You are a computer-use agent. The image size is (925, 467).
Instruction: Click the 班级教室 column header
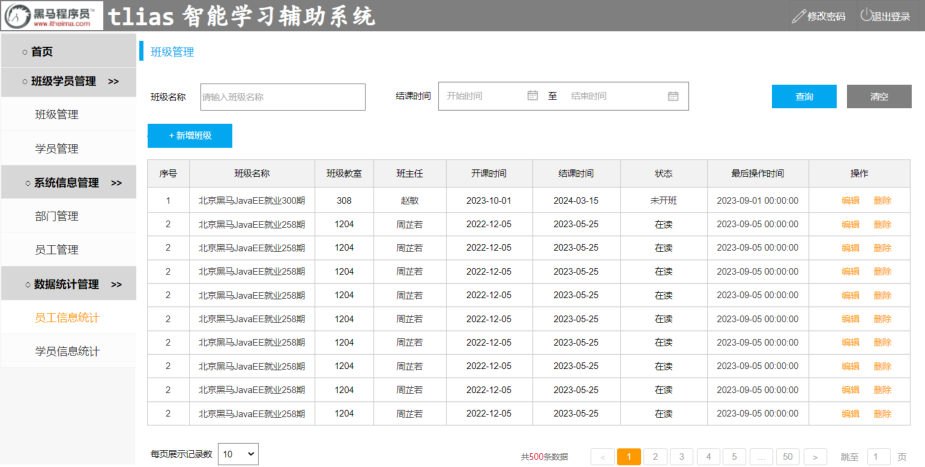(344, 173)
